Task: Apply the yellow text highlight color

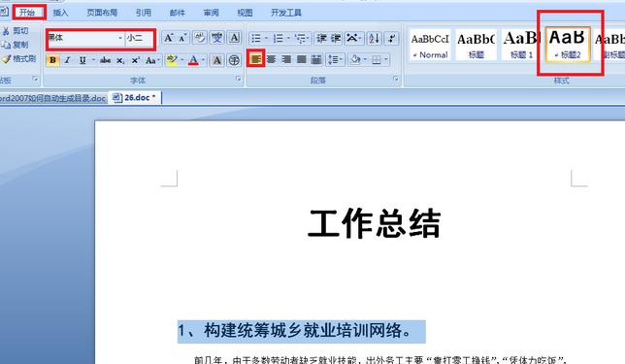Action: (172, 60)
